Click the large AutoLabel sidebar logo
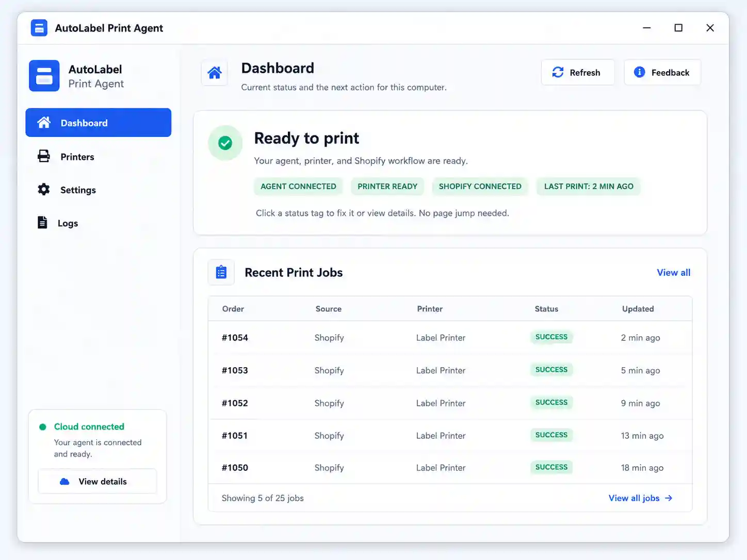The width and height of the screenshot is (747, 560). click(x=44, y=76)
